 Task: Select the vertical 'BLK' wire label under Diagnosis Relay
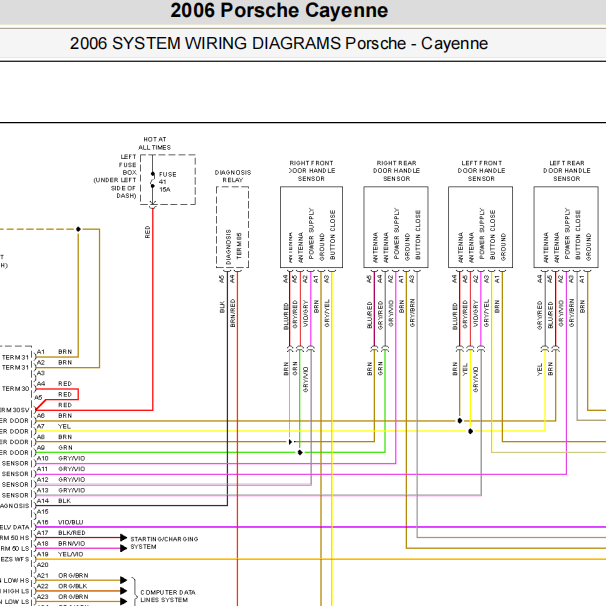coord(222,307)
